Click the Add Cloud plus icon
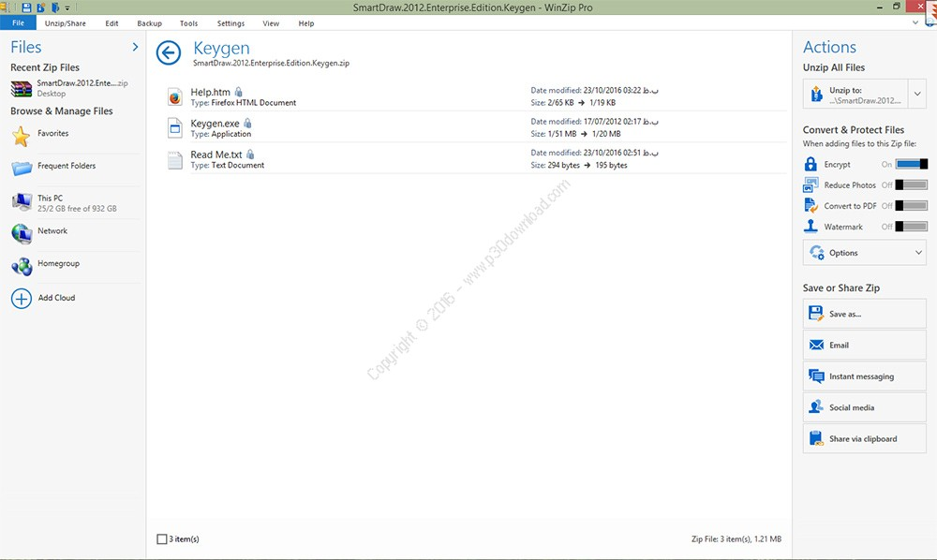937x560 pixels. pyautogui.click(x=22, y=299)
